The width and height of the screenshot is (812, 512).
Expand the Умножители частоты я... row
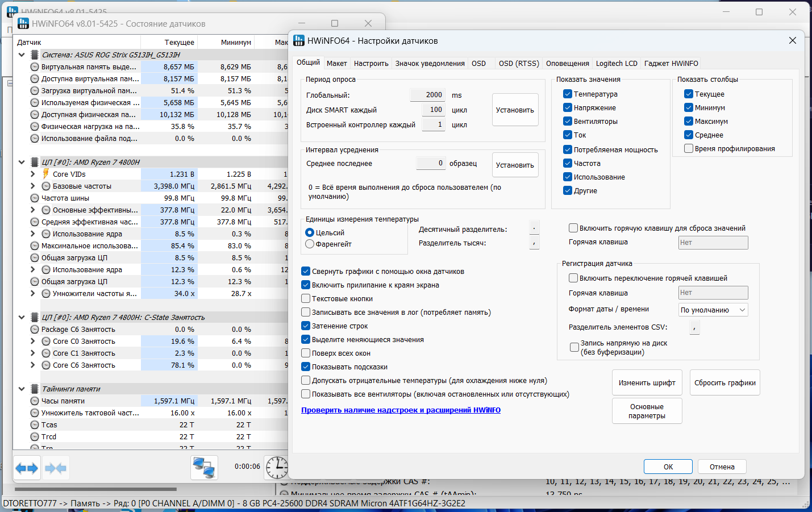[x=32, y=293]
